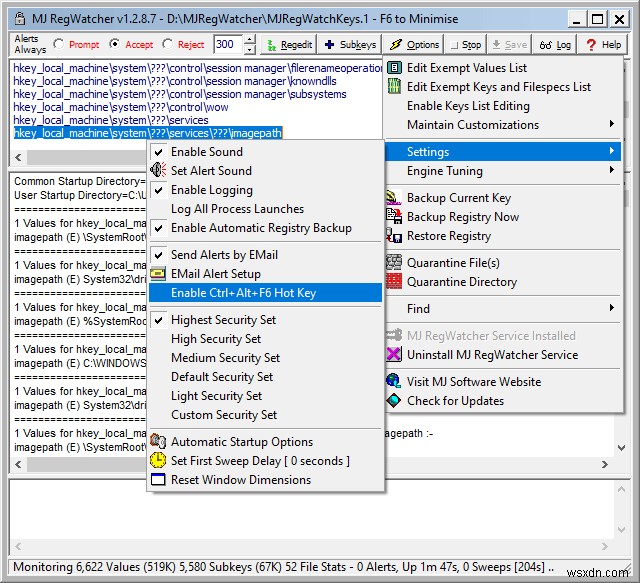Image resolution: width=640 pixels, height=583 pixels.
Task: Select highlighted services\???\imagepath key
Action: pos(148,133)
